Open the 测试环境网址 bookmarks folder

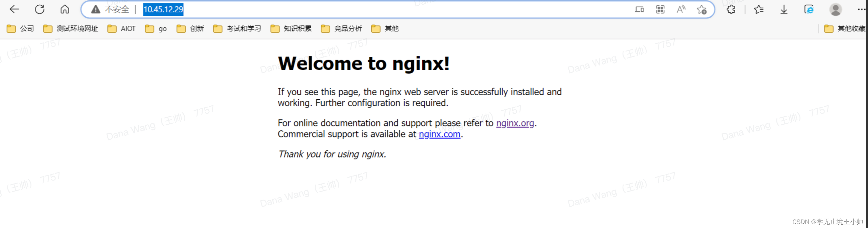tap(71, 29)
